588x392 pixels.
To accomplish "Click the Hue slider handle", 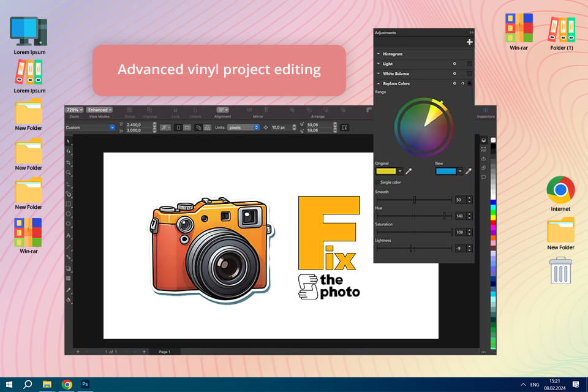I will (445, 216).
